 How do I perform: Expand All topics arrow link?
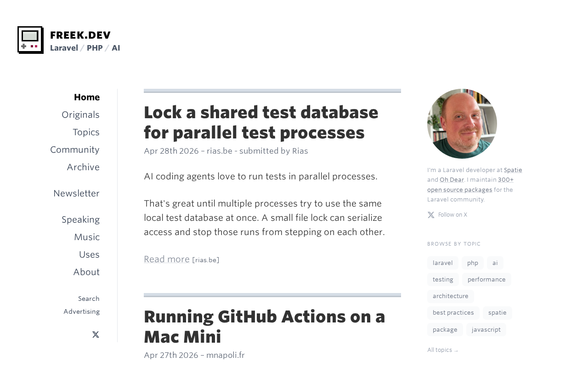(443, 350)
